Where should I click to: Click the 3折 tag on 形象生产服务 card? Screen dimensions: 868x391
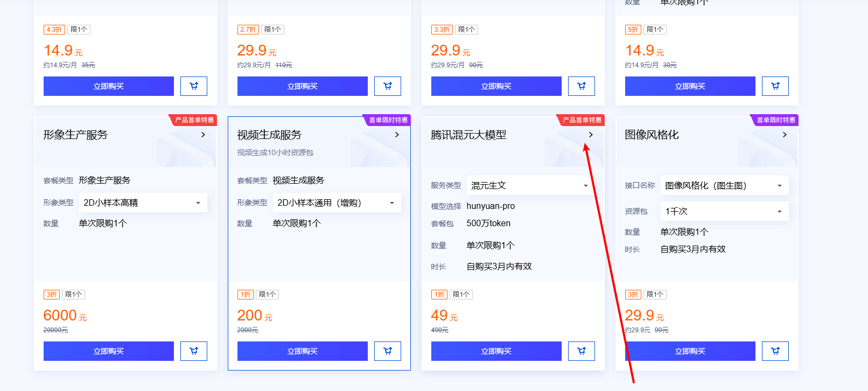coord(51,295)
